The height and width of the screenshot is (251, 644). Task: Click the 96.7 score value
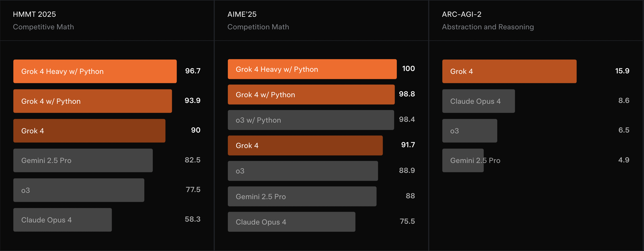coord(193,71)
